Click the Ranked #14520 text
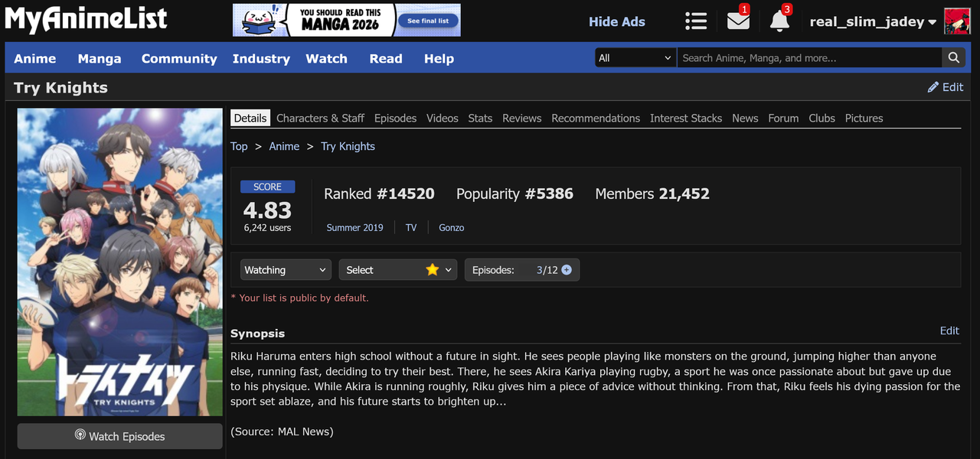The image size is (980, 459). coord(379,194)
